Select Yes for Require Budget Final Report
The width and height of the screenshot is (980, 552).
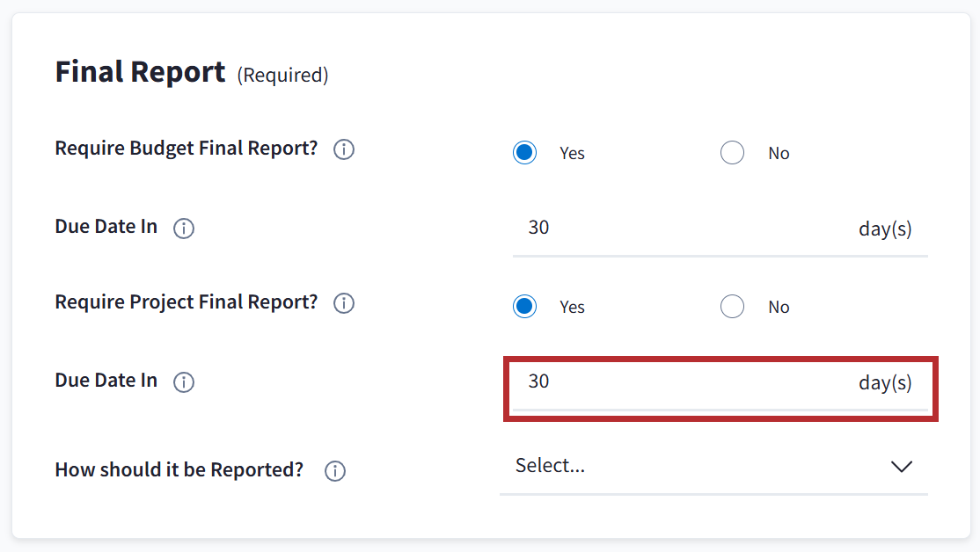pyautogui.click(x=525, y=153)
